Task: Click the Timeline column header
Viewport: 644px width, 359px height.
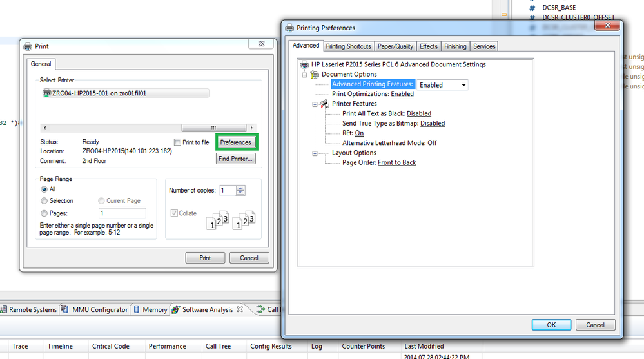Action: (x=60, y=346)
